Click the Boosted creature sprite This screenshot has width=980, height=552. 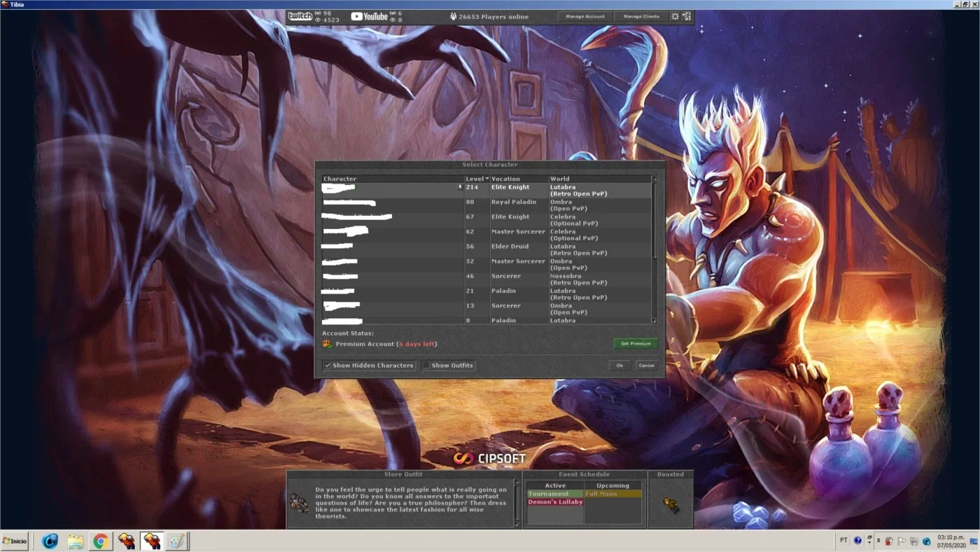click(671, 504)
